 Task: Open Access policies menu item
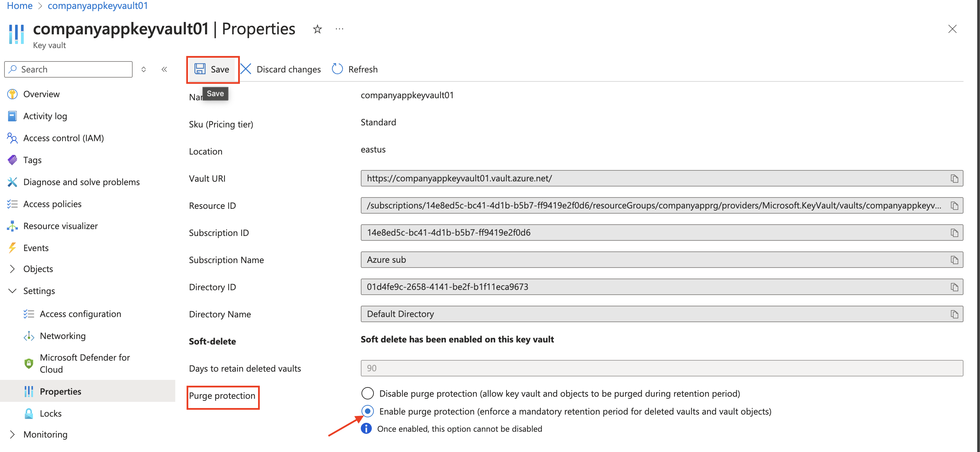point(52,204)
